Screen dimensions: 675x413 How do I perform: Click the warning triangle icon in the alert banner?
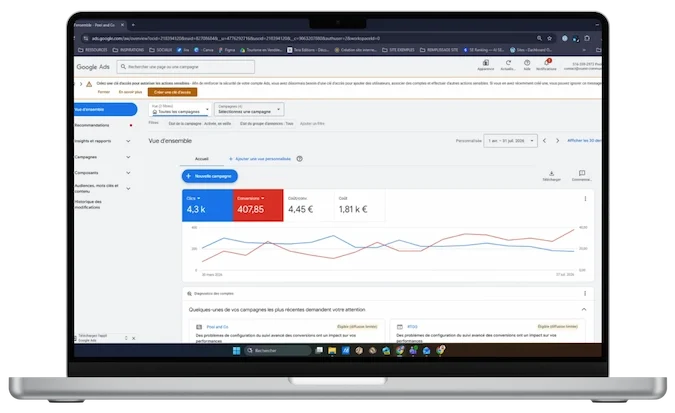(89, 84)
